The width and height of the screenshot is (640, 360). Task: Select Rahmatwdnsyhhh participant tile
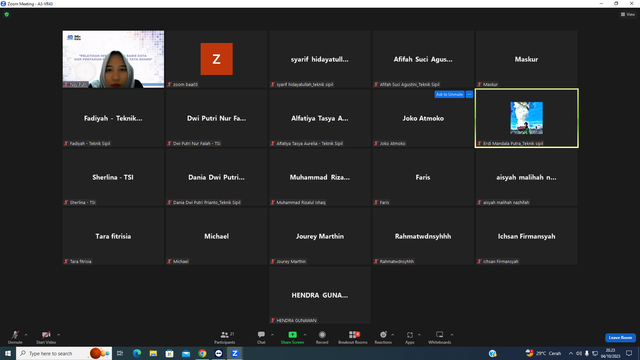pyautogui.click(x=423, y=236)
